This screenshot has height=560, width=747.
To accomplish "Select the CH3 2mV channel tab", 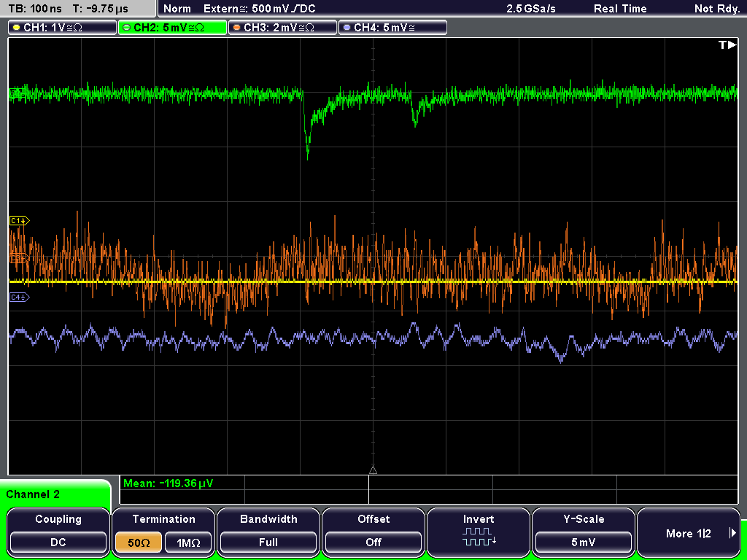I will 282,28.
